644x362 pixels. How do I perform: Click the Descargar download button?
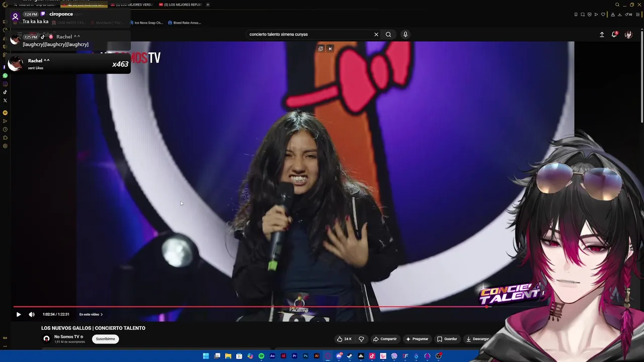click(x=477, y=339)
